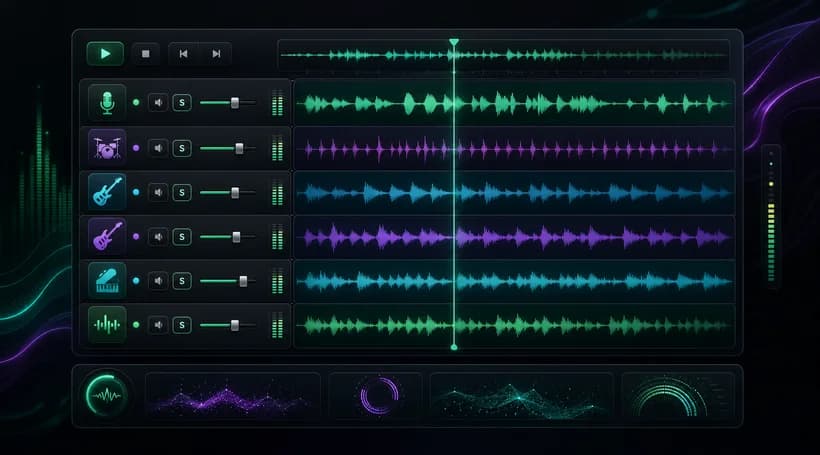Click the piano track level meter
Screen dimensions: 820x455
(x=277, y=281)
